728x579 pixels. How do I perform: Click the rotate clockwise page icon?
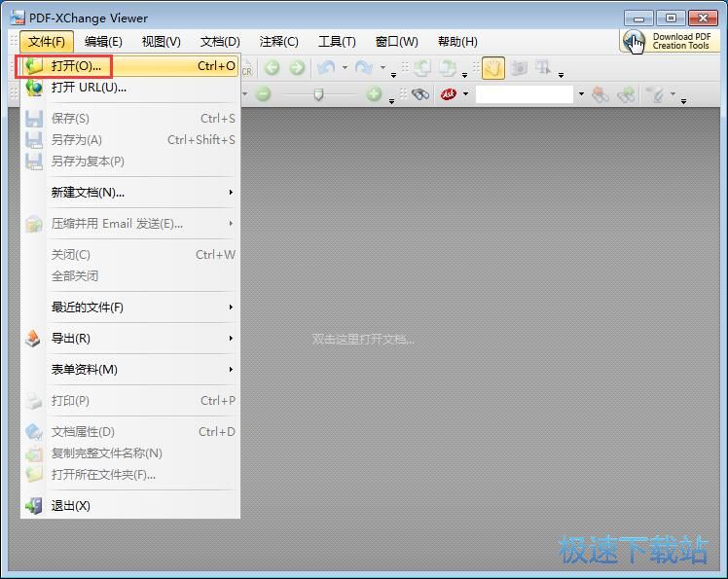pyautogui.click(x=448, y=68)
